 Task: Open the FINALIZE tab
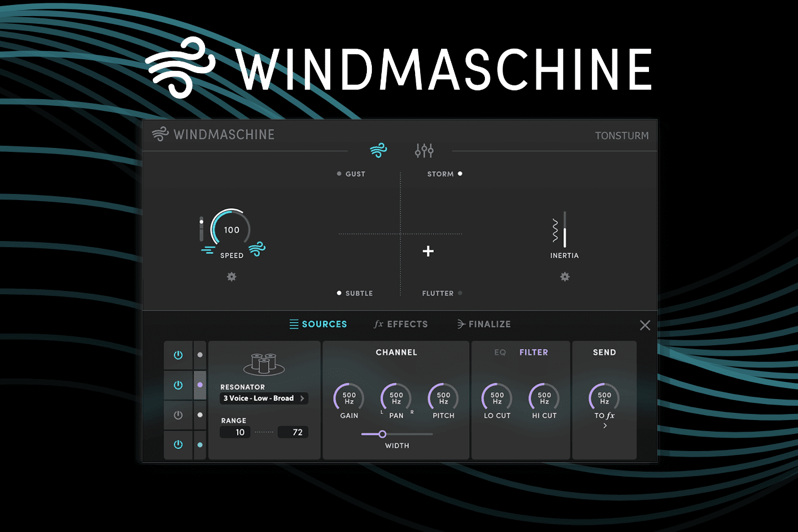483,324
